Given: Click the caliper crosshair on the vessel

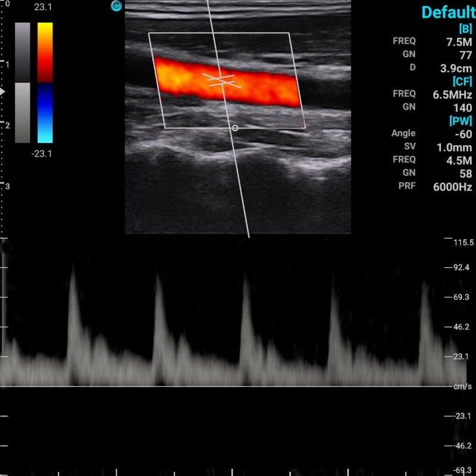Looking at the screenshot, I should (221, 79).
